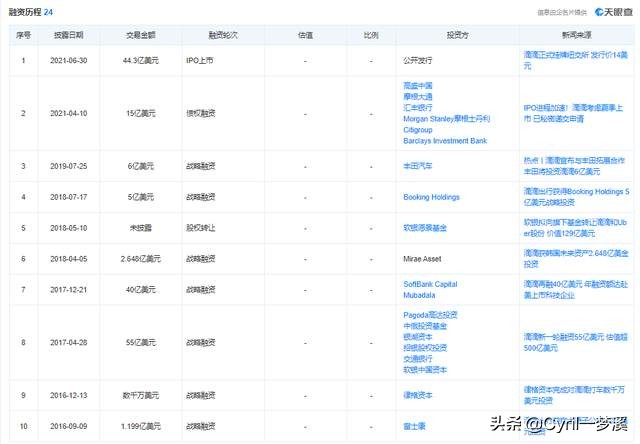Select amount cell 1.199亿美元
The height and width of the screenshot is (444, 640).
point(140,426)
